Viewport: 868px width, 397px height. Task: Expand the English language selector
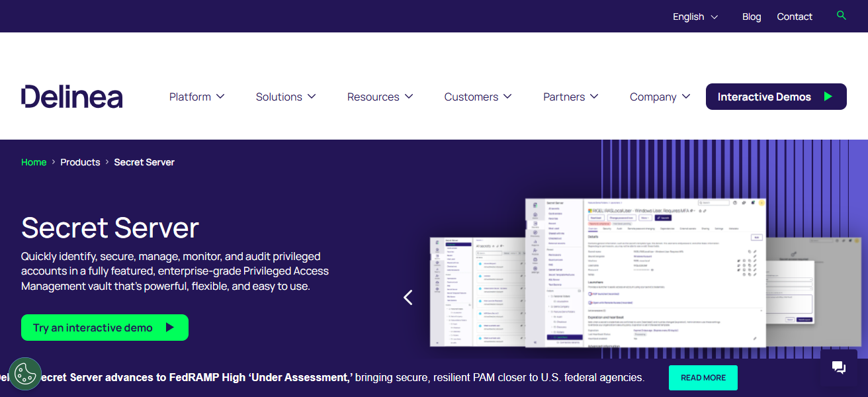pos(695,17)
